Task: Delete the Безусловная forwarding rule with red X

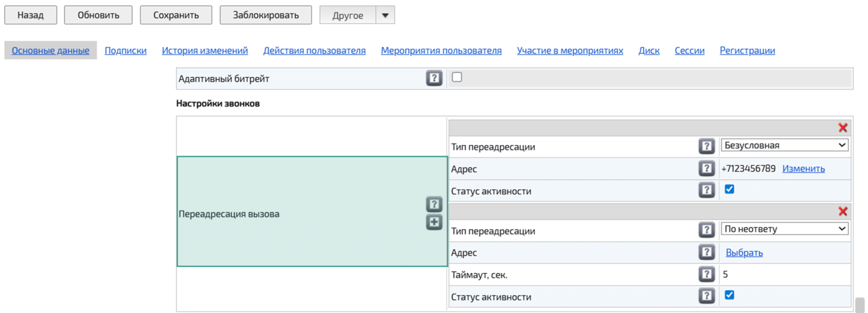Action: point(843,128)
